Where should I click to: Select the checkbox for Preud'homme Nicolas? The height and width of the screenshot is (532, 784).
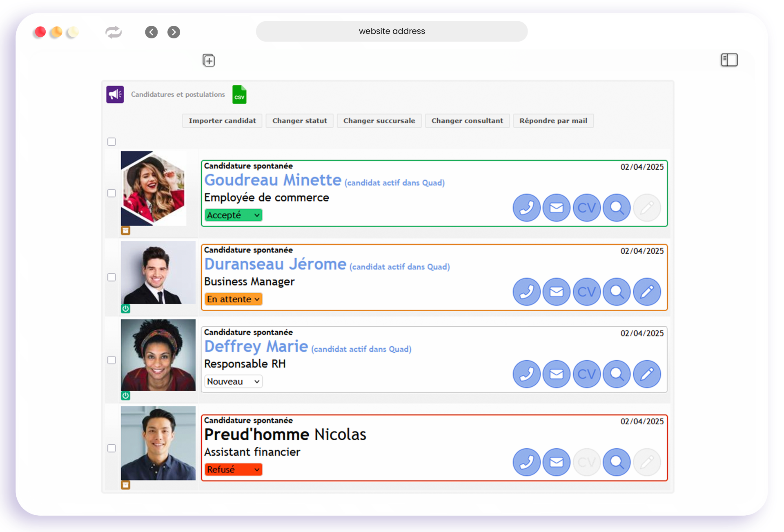[x=111, y=448]
